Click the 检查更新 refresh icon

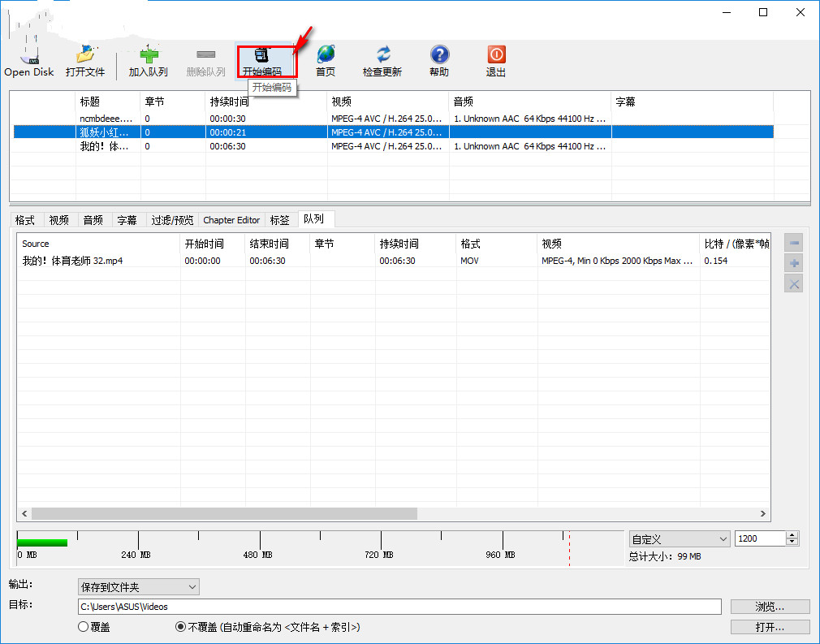point(382,55)
